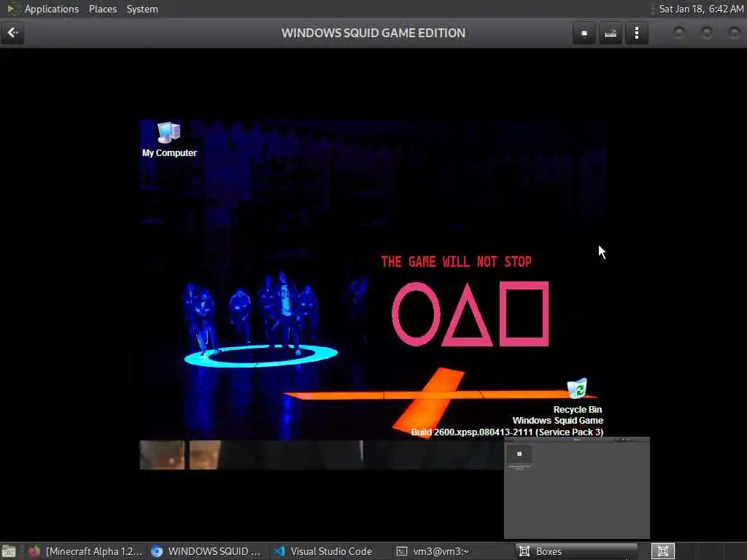Click the Boxes taskbar entry

tap(577, 551)
